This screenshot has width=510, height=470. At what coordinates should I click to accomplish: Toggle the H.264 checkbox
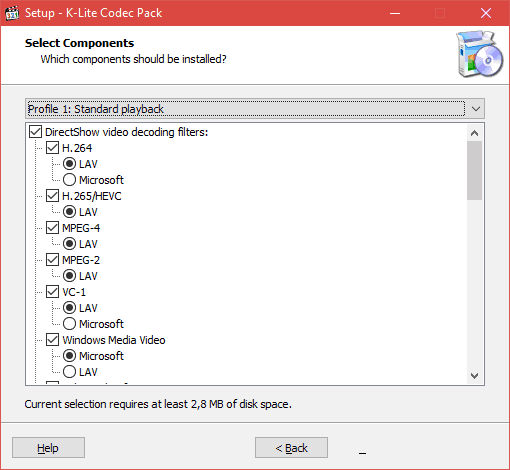tap(52, 148)
